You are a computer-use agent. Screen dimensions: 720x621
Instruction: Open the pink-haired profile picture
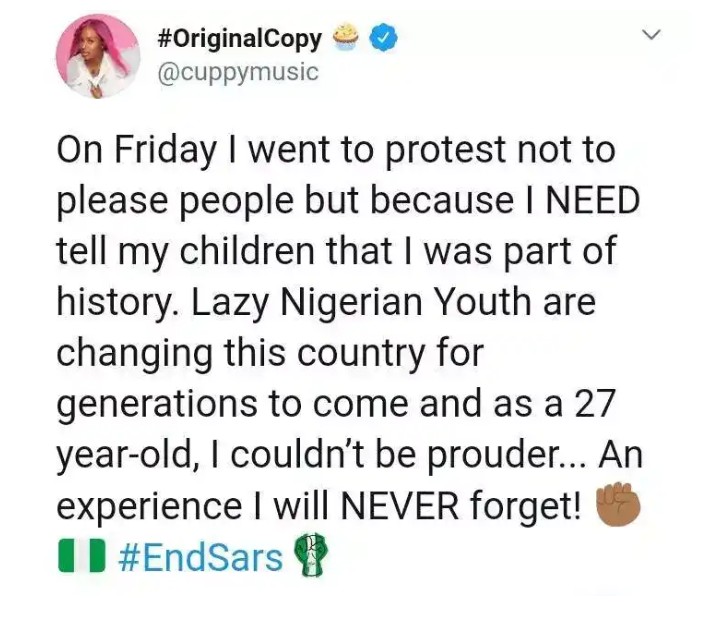[98, 56]
